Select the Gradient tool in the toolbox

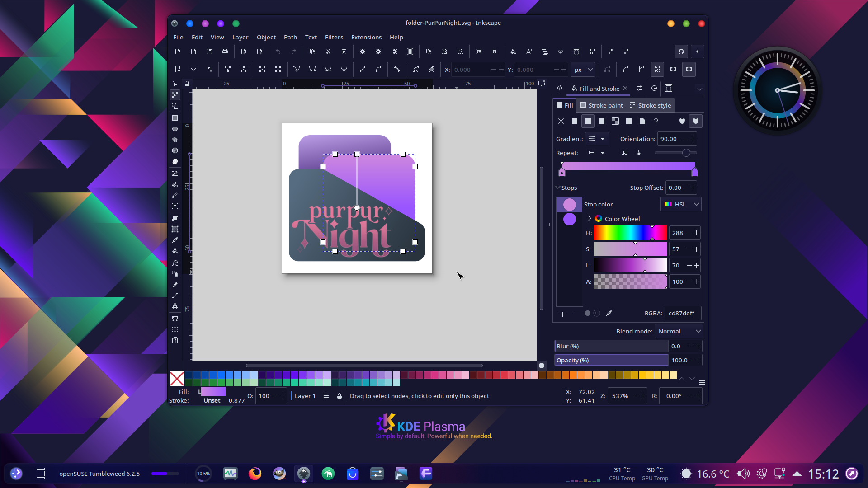(x=175, y=218)
